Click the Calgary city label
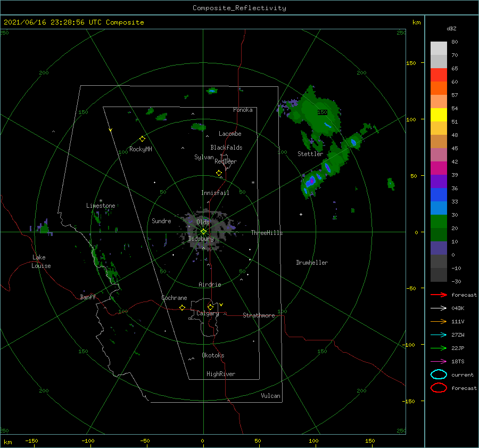Viewport: 479px width, 448px height. click(208, 313)
